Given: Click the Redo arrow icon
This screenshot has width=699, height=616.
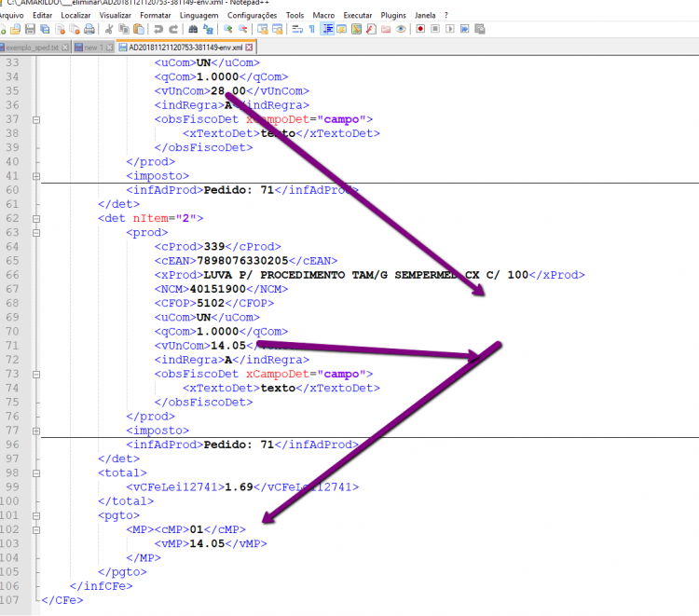Looking at the screenshot, I should [173, 30].
